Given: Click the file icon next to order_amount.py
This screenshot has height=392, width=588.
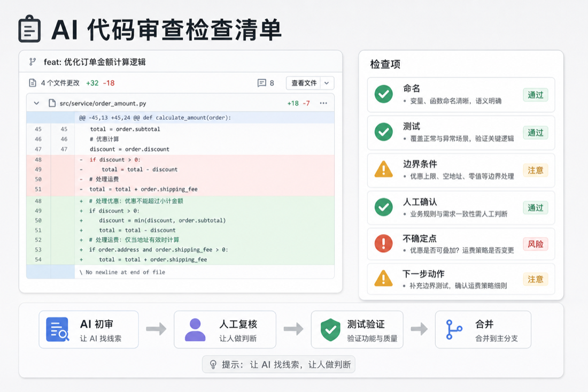Looking at the screenshot, I should point(52,103).
